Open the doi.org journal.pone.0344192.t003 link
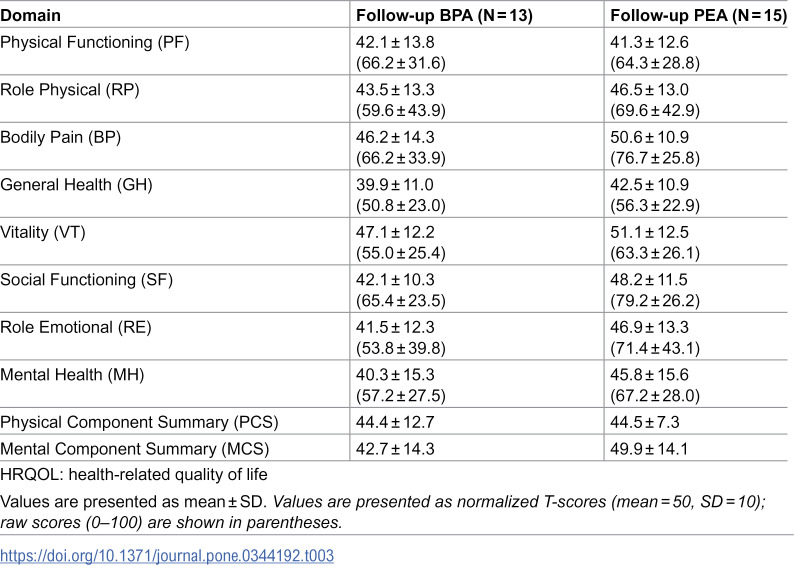Viewport: 794px width, 566px height. [167, 555]
